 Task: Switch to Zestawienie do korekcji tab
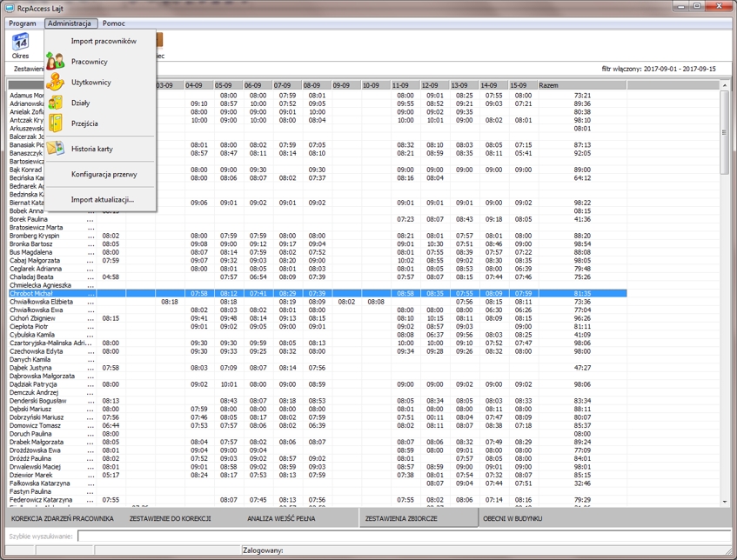(170, 518)
